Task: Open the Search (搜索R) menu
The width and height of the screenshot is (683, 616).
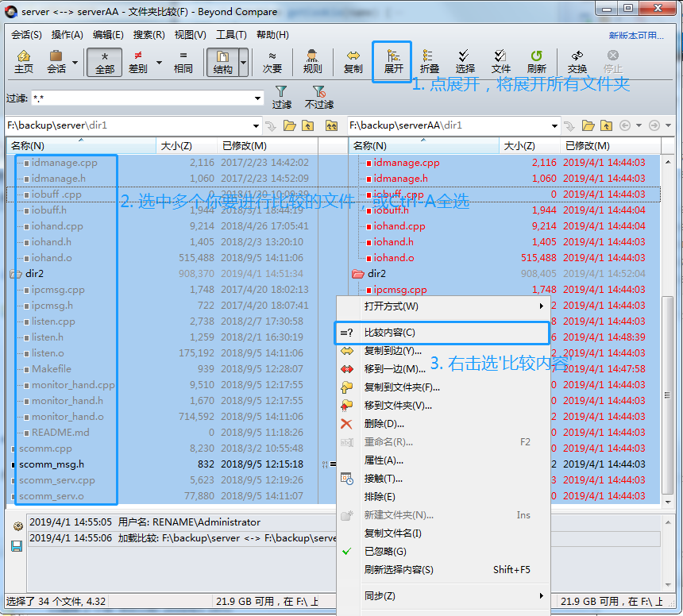Action: (149, 35)
